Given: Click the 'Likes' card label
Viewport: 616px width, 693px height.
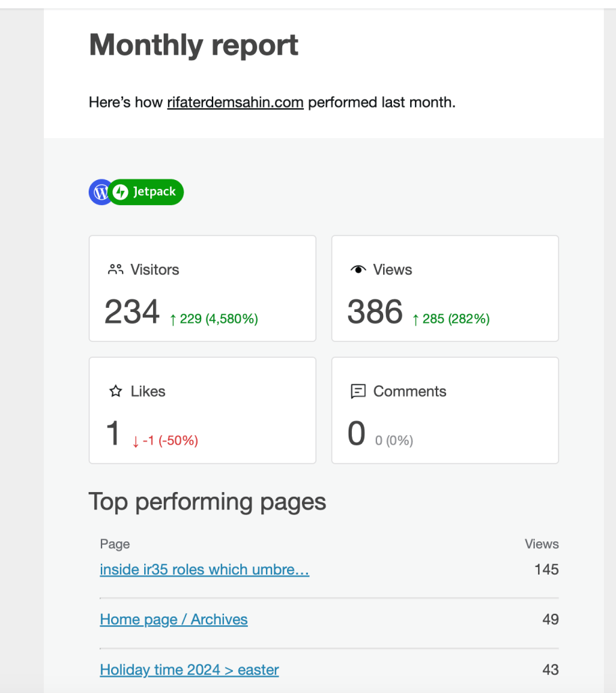Looking at the screenshot, I should tap(148, 392).
